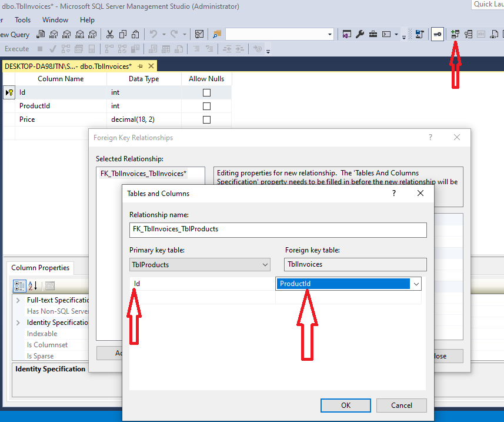Click the Foreign key table field TblInvoices
Viewport: 504px width, 422px height.
(x=355, y=264)
